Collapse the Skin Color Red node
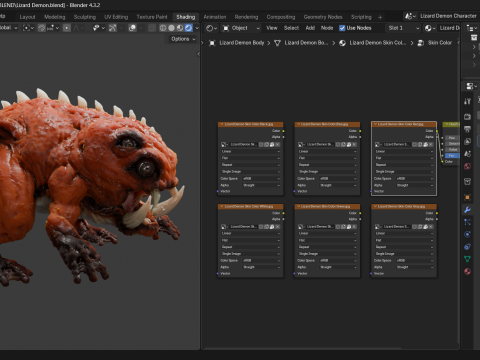The width and height of the screenshot is (480, 360). [375, 124]
